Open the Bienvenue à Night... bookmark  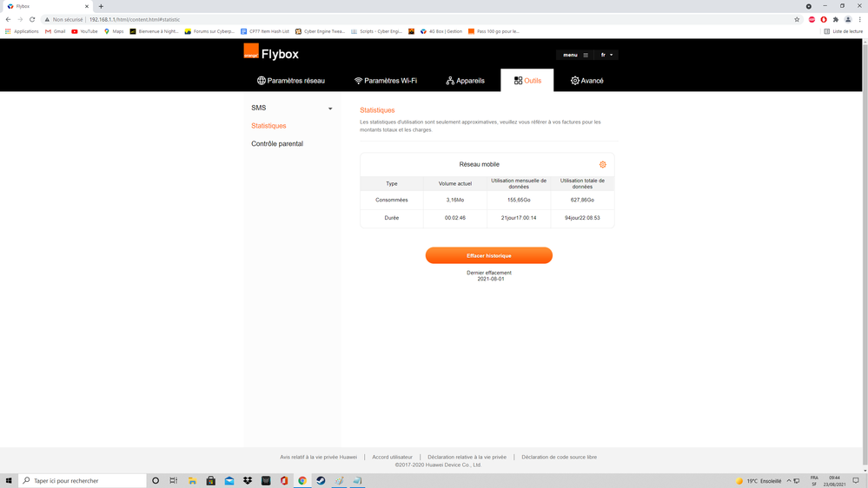[154, 31]
